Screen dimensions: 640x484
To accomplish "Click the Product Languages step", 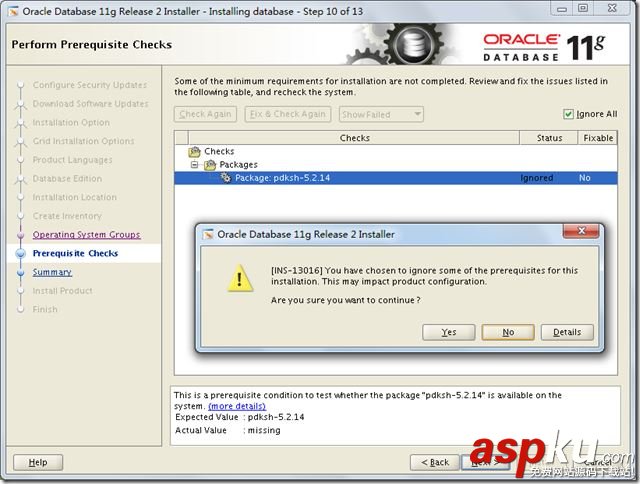I will 72,160.
